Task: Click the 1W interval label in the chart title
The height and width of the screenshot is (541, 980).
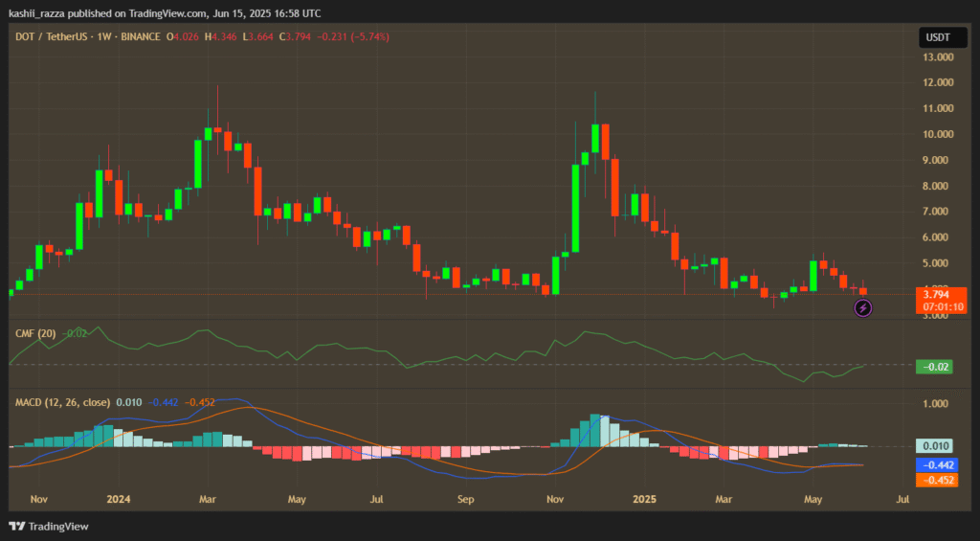Action: 103,37
